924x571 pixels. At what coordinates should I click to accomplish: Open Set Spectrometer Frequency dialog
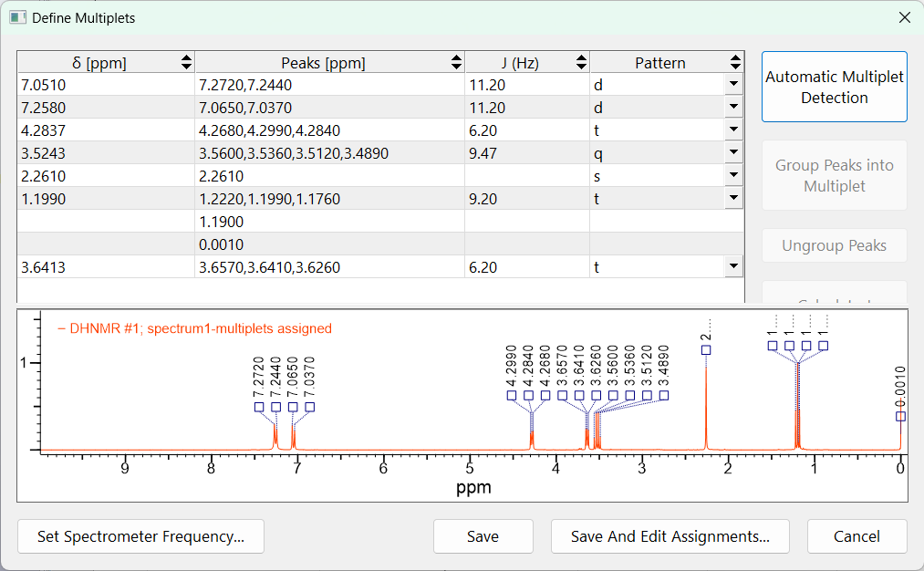click(x=140, y=536)
